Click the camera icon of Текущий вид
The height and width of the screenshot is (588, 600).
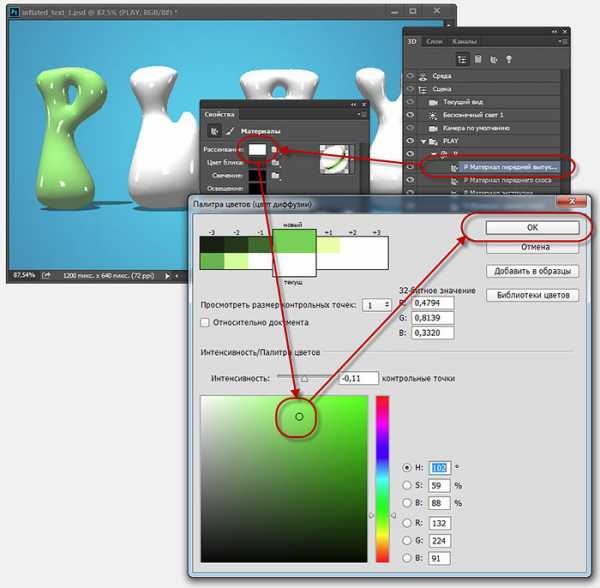point(433,103)
